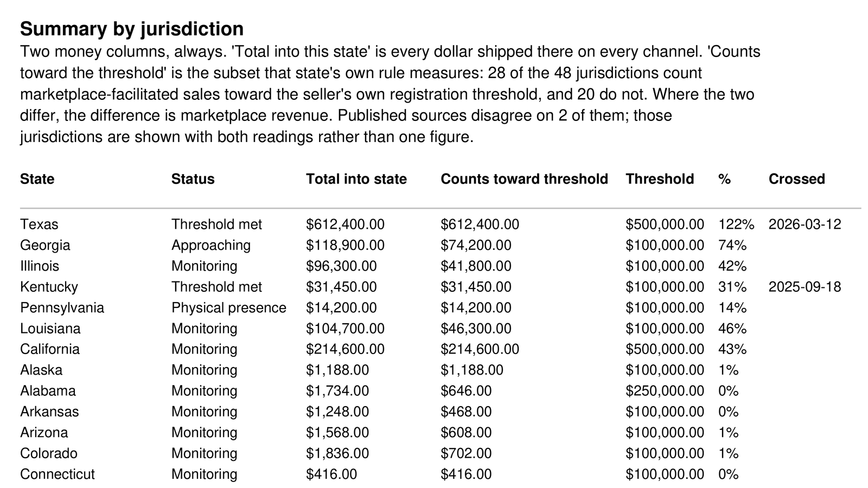The height and width of the screenshot is (488, 868).
Task: Click the Total into state column header
Action: coord(356,179)
